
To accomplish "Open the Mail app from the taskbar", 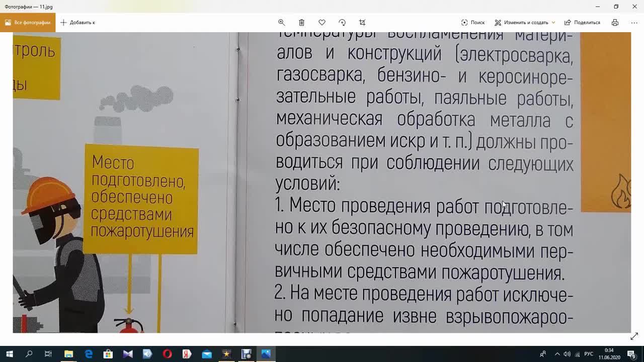I will 207,354.
